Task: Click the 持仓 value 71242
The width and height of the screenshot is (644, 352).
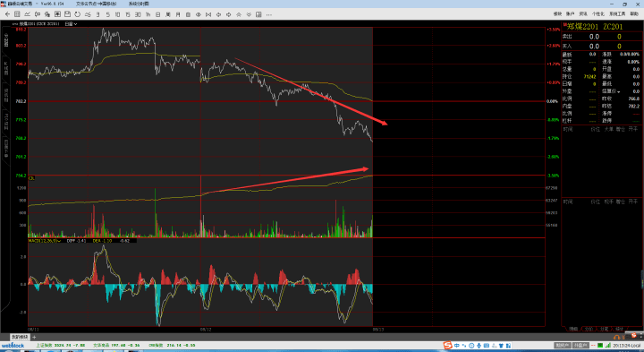Action: click(x=590, y=76)
